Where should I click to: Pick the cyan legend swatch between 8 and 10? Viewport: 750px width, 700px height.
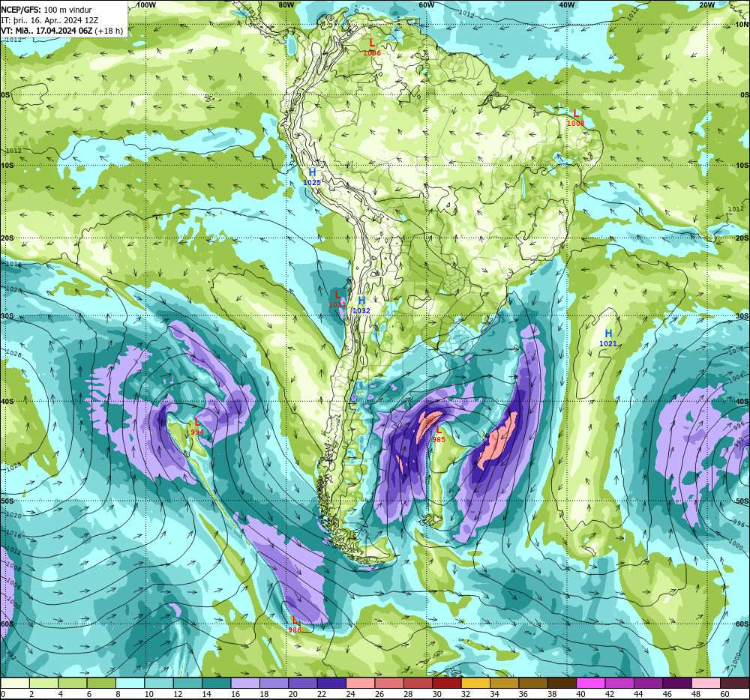pos(130,684)
